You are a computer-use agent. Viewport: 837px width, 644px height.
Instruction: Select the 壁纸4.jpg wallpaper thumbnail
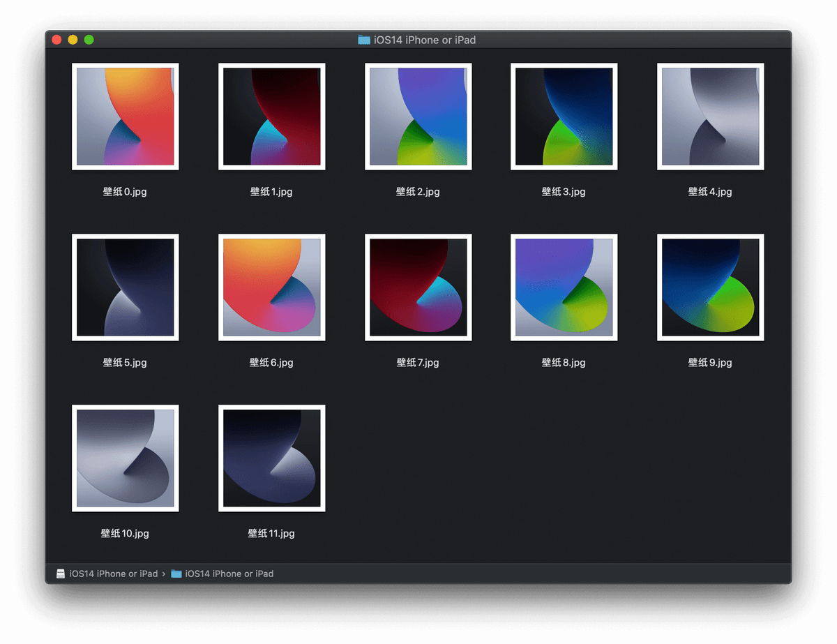click(711, 117)
